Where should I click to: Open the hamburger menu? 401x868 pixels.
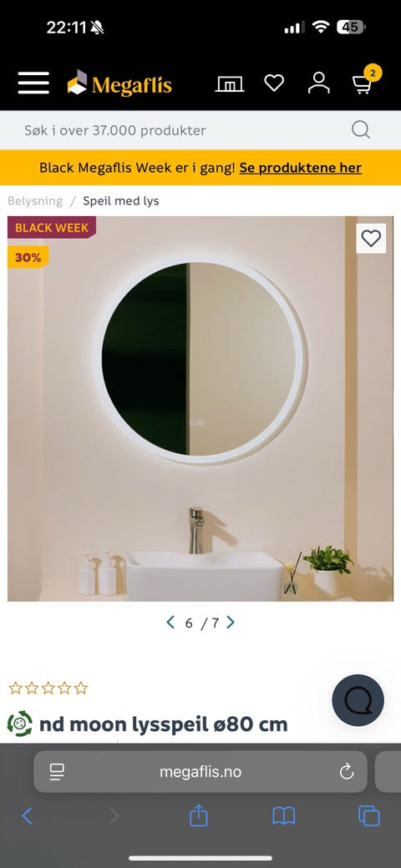33,83
